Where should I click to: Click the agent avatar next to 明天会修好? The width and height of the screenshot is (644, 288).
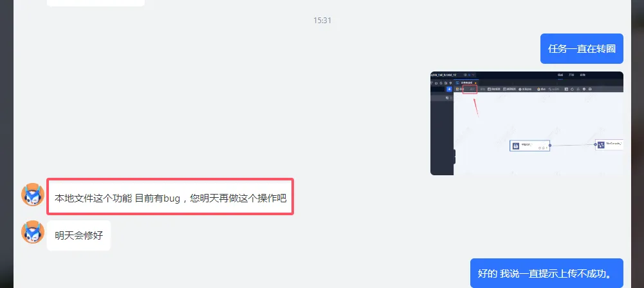coord(33,232)
